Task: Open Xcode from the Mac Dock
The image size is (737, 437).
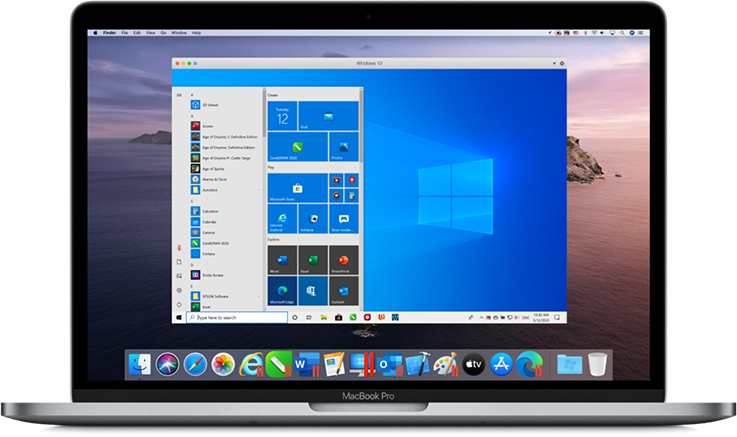Action: 418,364
